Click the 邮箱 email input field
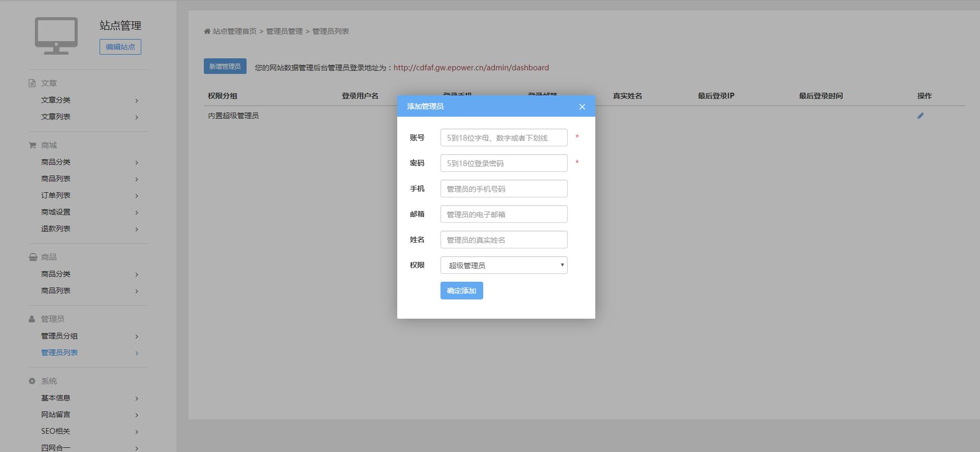980x452 pixels. (x=504, y=214)
